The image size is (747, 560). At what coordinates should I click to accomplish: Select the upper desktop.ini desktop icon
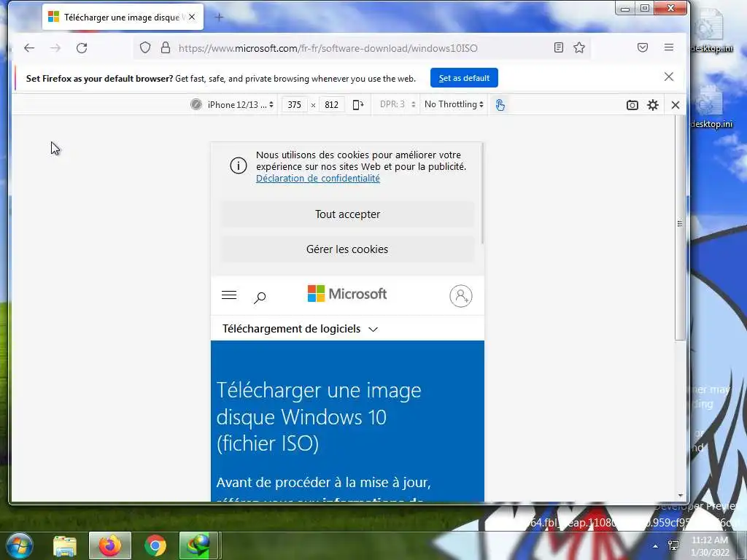point(712,31)
